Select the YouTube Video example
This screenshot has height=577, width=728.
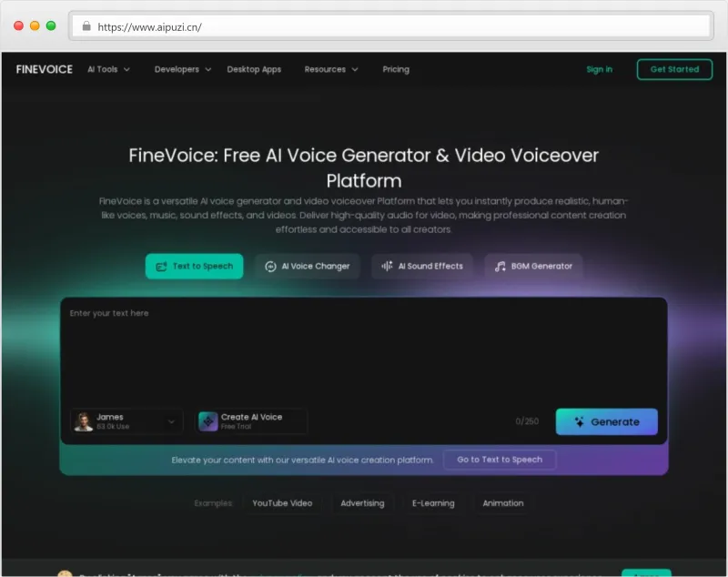click(x=282, y=503)
